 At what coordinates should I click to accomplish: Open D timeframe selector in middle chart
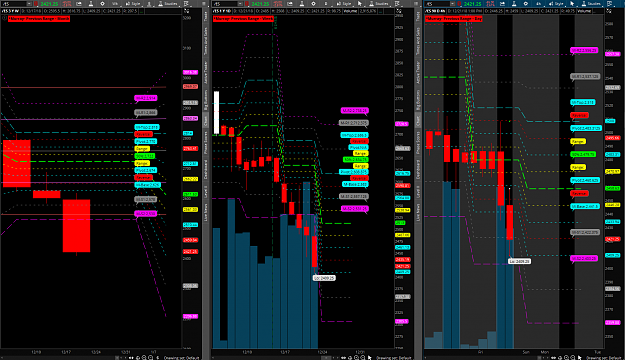[326, 4]
